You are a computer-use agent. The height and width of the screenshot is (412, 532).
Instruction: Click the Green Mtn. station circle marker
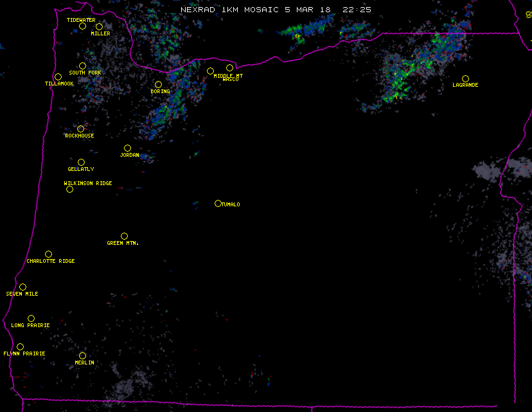pyautogui.click(x=124, y=237)
